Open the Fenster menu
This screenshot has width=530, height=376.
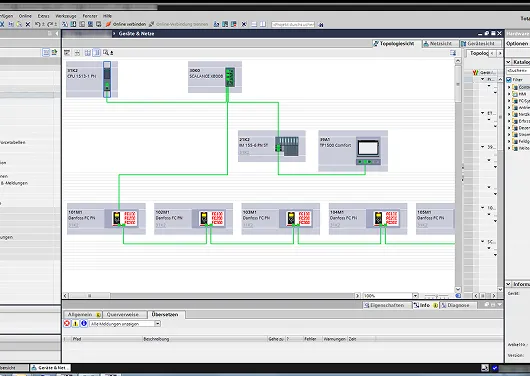90,16
